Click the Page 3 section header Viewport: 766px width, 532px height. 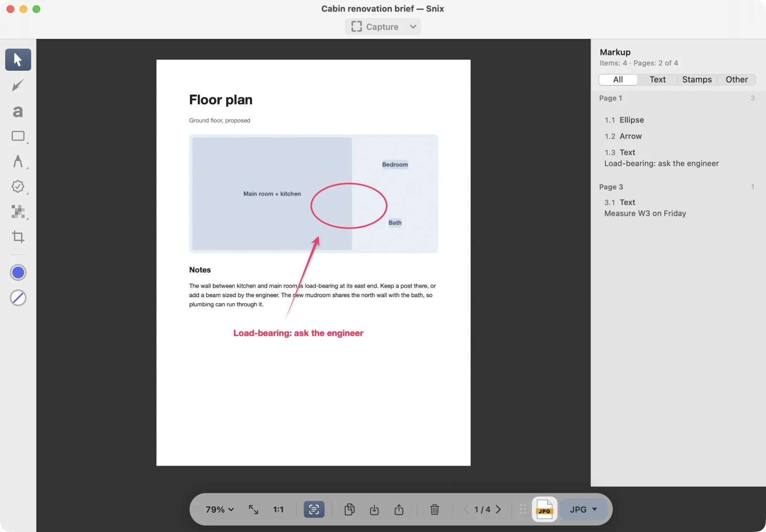click(x=678, y=187)
